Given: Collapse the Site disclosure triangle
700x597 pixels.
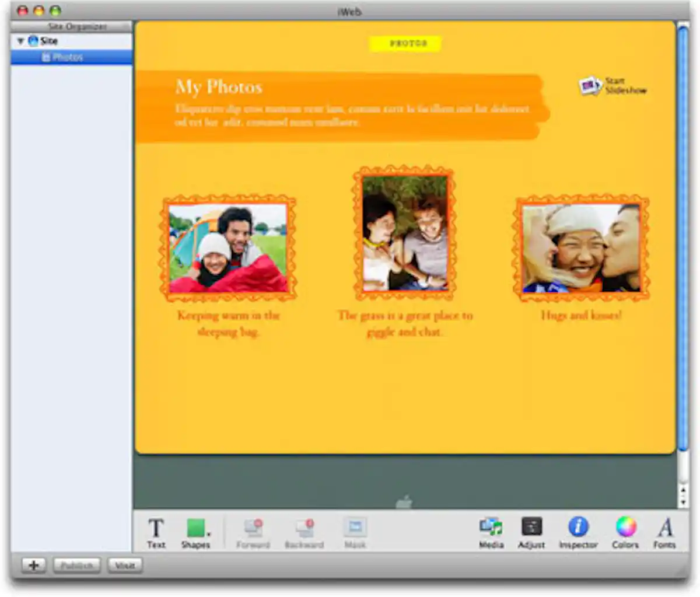Looking at the screenshot, I should (20, 41).
